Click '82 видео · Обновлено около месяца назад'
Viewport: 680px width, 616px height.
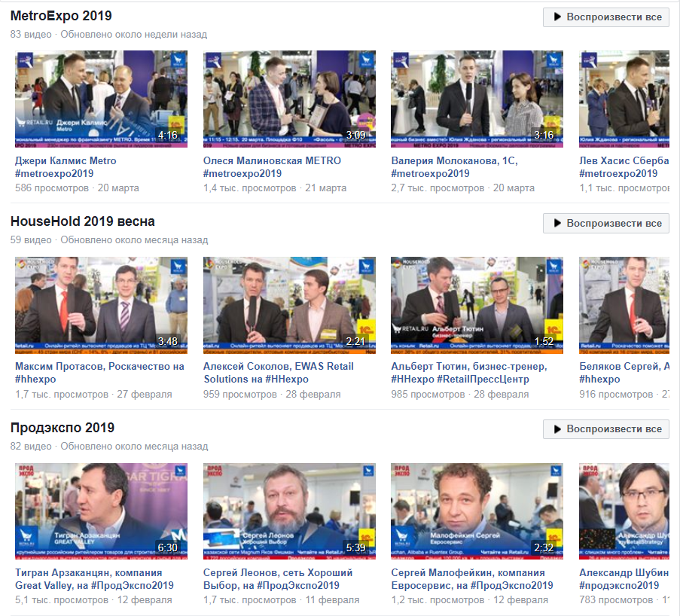pyautogui.click(x=109, y=447)
